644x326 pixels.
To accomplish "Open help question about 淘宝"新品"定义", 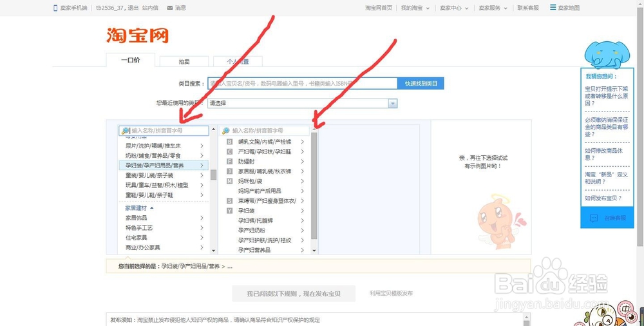I will coord(606,178).
